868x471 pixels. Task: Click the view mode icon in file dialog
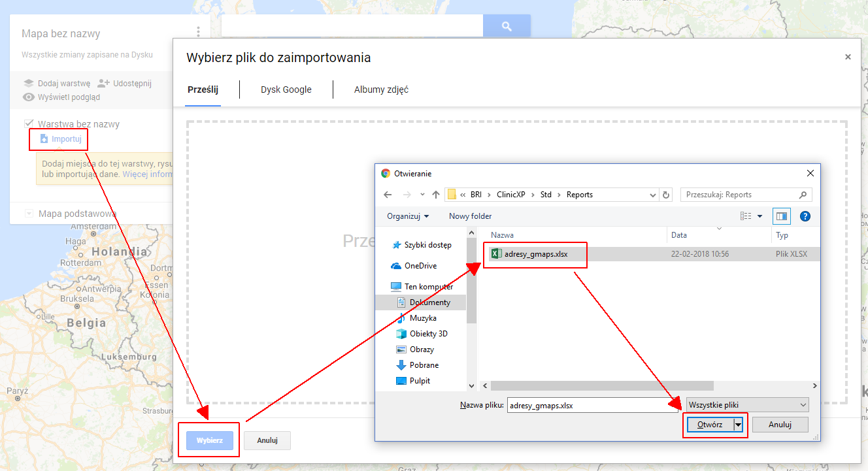(746, 216)
